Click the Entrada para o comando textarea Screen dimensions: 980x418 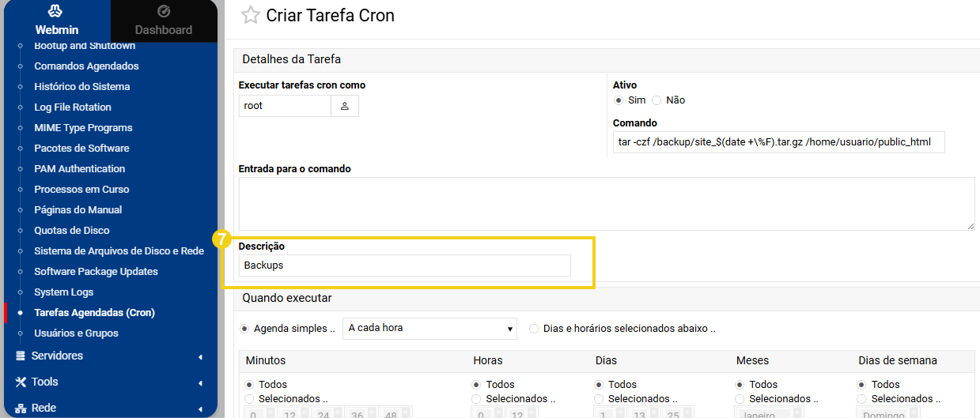607,204
